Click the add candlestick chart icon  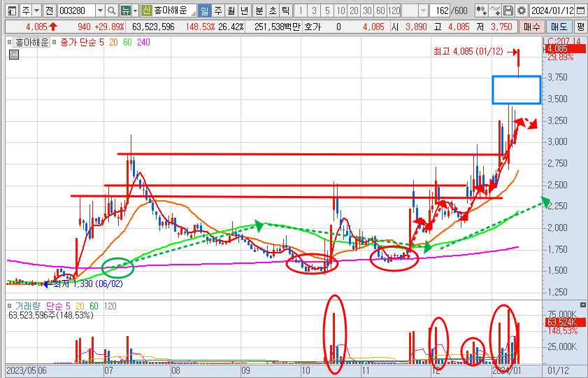(482, 10)
